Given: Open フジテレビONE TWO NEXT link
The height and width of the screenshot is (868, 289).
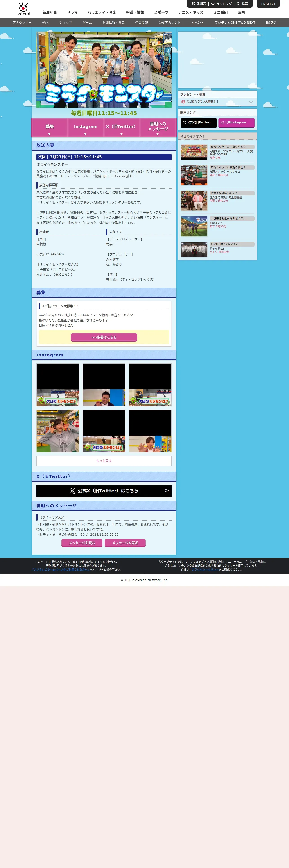Looking at the screenshot, I should tap(235, 23).
